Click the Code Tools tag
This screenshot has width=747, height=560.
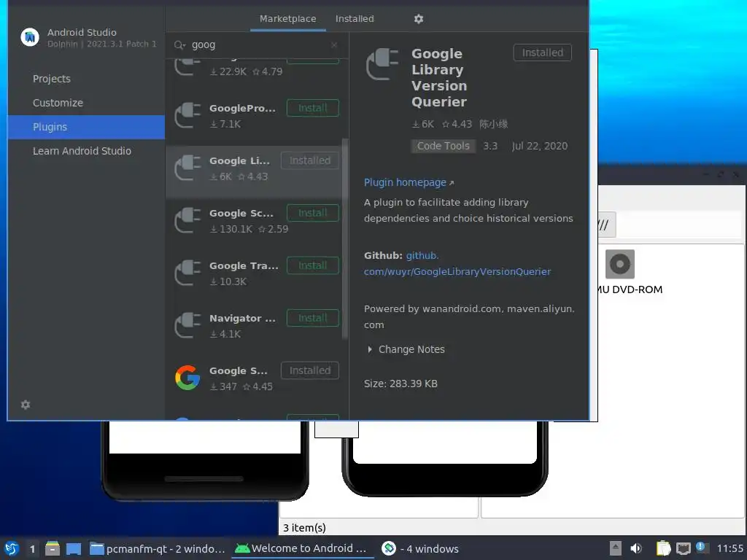coord(443,146)
